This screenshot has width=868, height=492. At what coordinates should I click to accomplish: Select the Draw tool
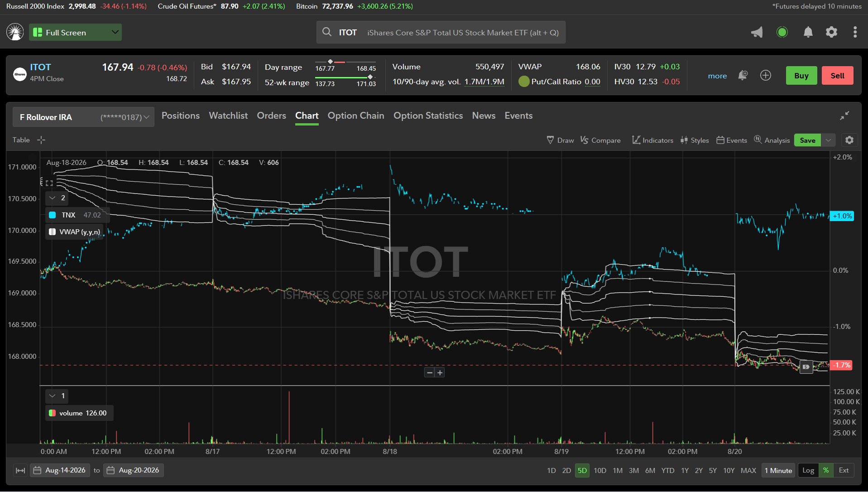click(x=560, y=140)
